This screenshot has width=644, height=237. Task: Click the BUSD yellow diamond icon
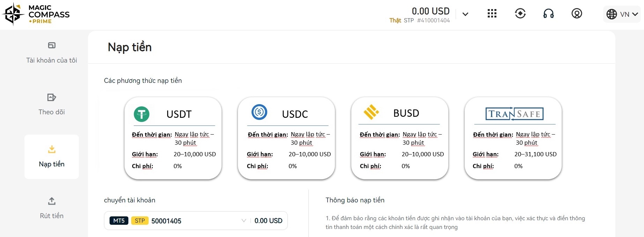371,112
